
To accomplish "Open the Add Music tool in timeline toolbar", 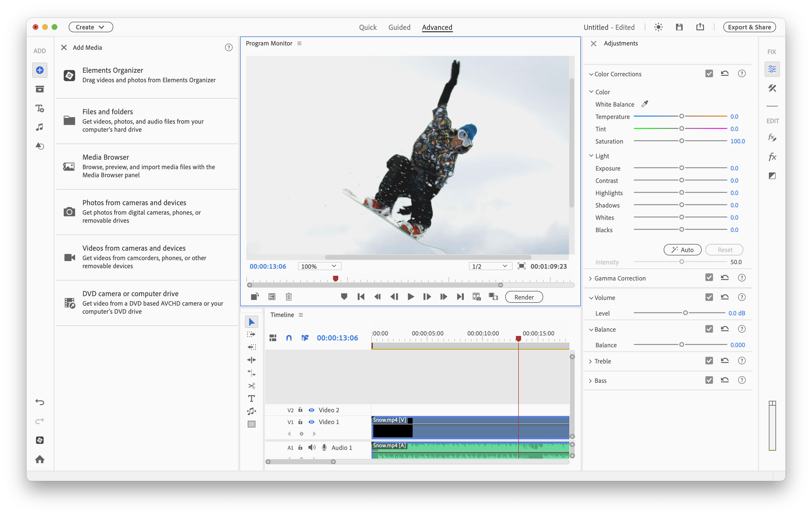I will [x=252, y=411].
